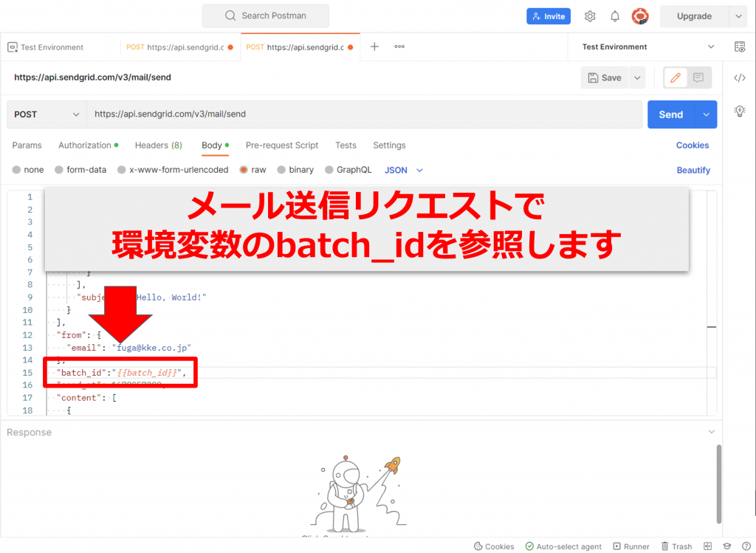Beautify the JSON request body

point(693,170)
